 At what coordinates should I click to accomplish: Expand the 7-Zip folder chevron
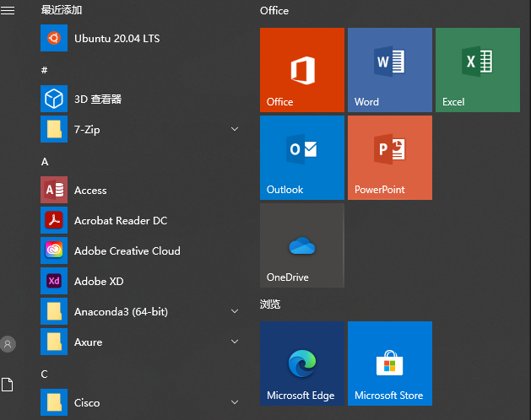tap(235, 129)
